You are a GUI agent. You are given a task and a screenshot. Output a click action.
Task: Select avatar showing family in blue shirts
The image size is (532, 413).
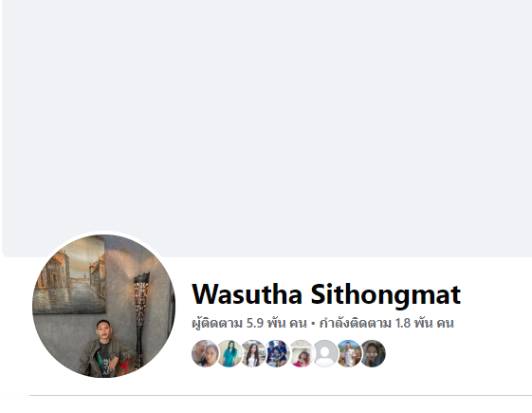coord(277,353)
